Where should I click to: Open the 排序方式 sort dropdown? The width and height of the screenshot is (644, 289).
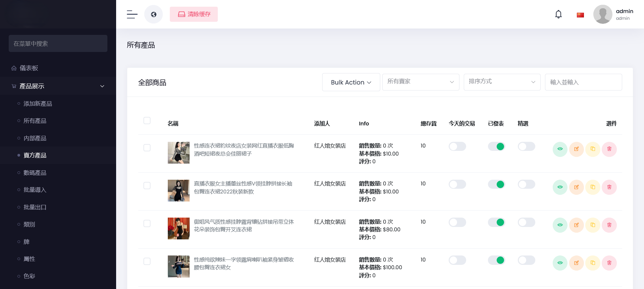tap(502, 82)
